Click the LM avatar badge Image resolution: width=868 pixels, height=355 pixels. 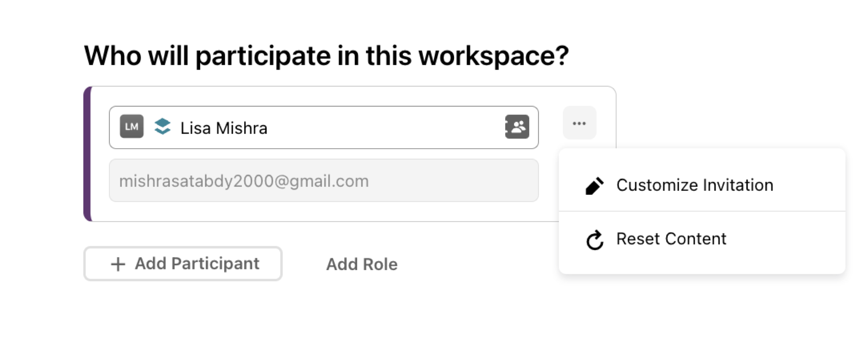132,126
